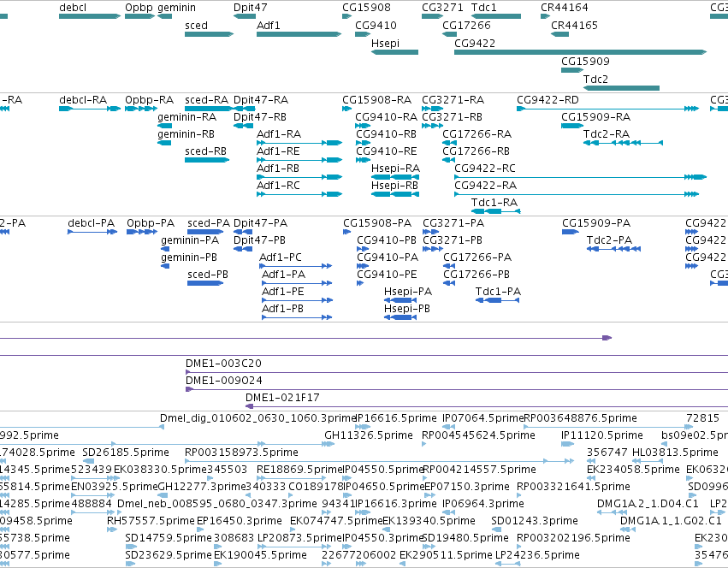Click the CG17266-PB protein feature

(449, 283)
